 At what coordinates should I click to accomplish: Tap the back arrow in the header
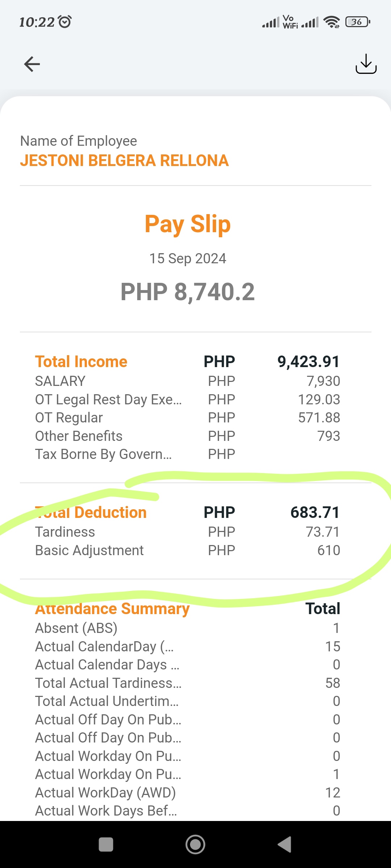[x=32, y=64]
